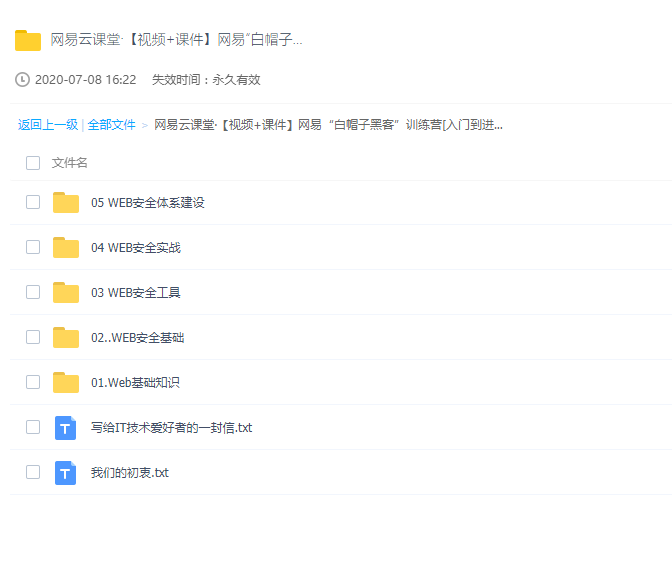Click breadcrumb path 网易云课堂·【视频+课件】网易 “白帽子黑客”
This screenshot has width=672, height=571.
(328, 125)
